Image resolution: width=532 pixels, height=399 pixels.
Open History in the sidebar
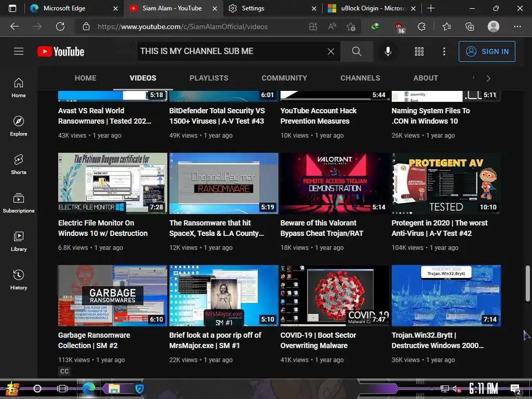(x=19, y=279)
